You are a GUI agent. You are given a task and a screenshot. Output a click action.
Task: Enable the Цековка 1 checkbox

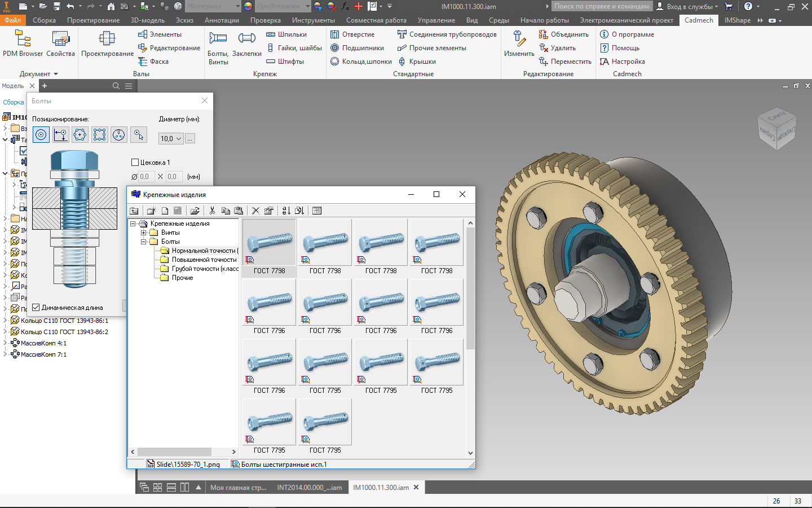(135, 163)
